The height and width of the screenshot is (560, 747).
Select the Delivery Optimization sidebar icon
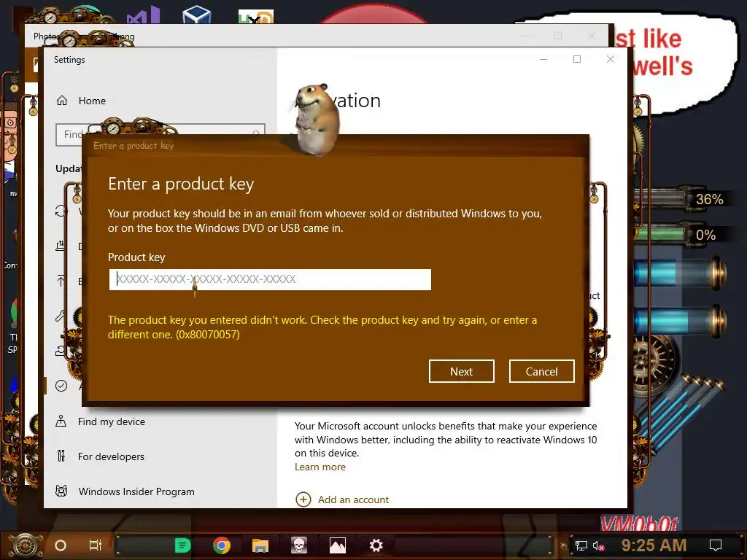click(61, 246)
